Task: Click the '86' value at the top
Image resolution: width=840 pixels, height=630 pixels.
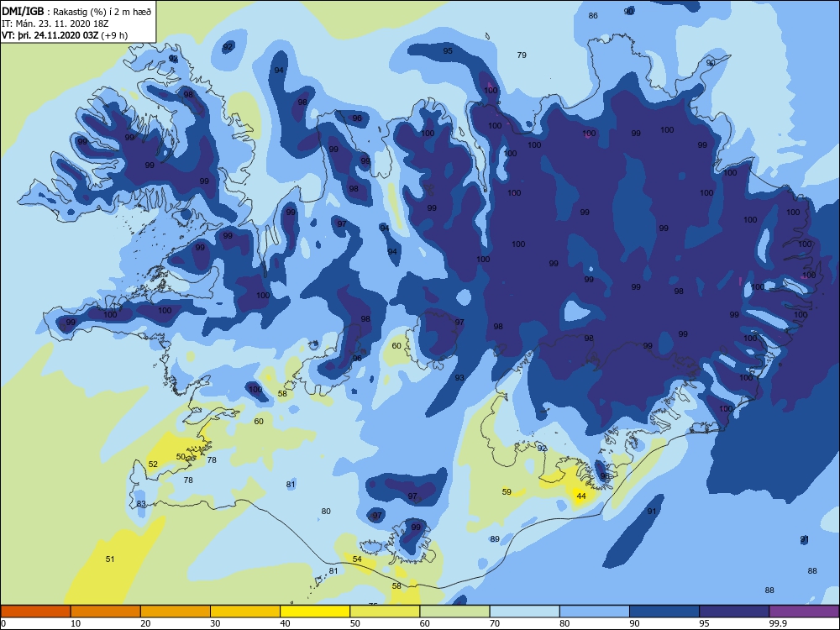Action: [593, 15]
